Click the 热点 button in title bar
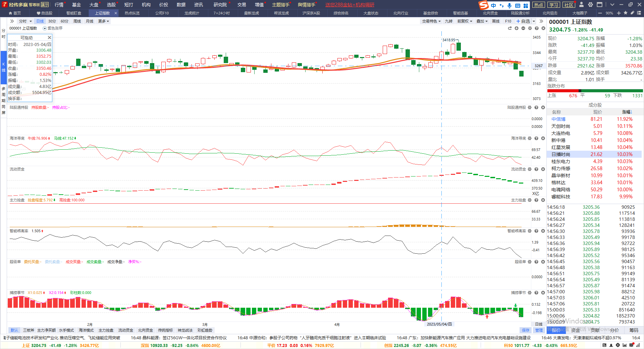Image resolution: width=644 pixels, height=349 pixels. (539, 5)
